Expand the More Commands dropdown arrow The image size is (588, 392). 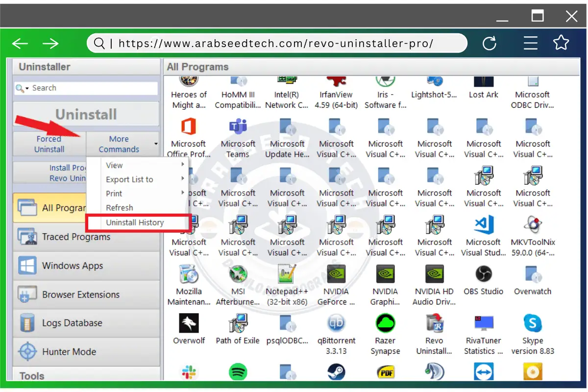(156, 144)
